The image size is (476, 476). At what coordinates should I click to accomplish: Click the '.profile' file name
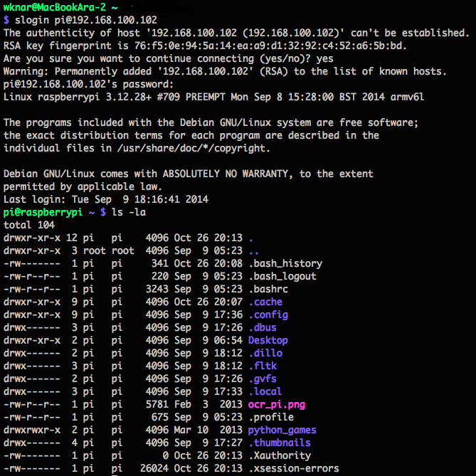(x=271, y=418)
